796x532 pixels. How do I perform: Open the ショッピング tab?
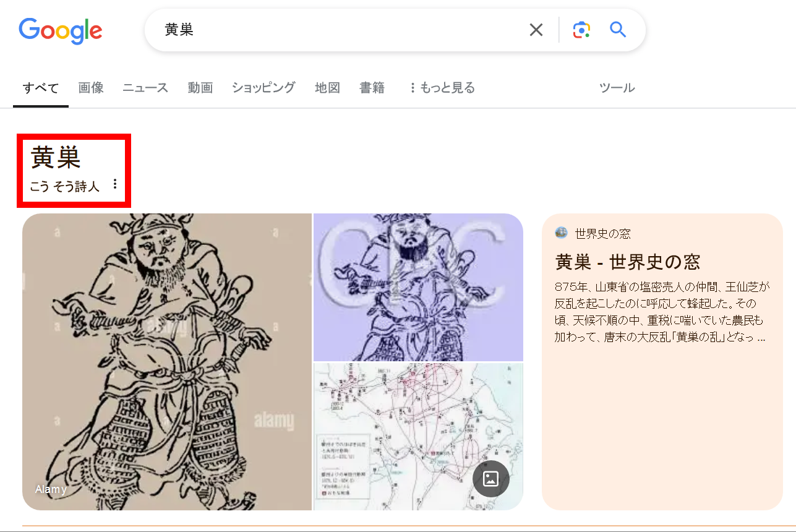point(263,88)
